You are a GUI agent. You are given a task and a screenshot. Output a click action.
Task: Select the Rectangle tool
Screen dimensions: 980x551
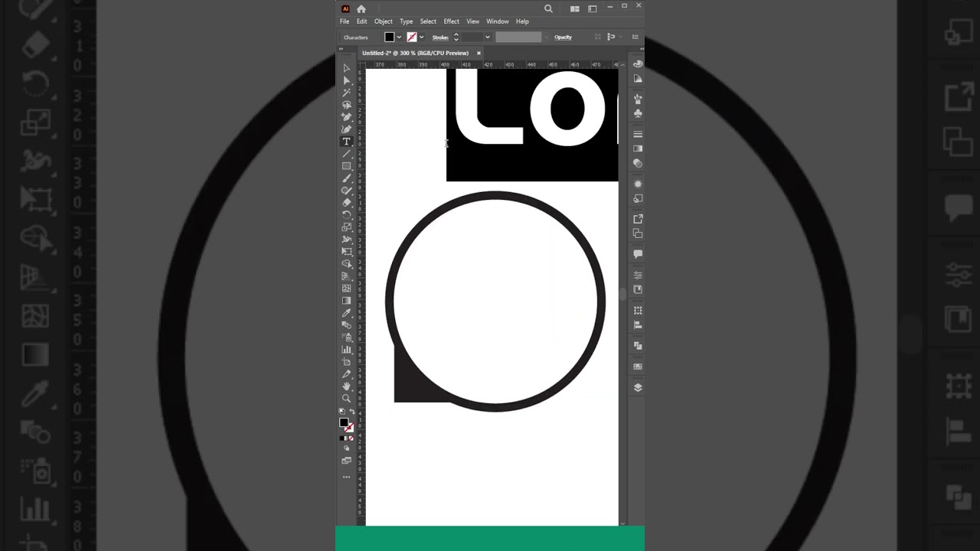click(347, 166)
